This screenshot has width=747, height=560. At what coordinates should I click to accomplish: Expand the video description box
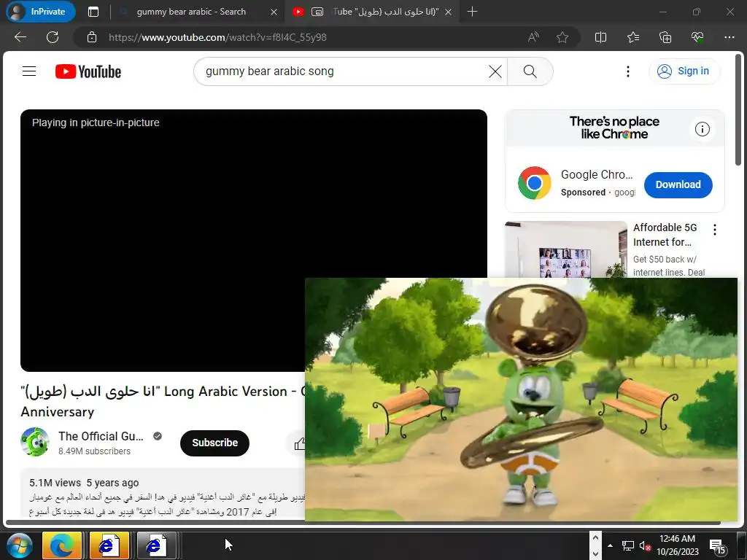click(163, 494)
